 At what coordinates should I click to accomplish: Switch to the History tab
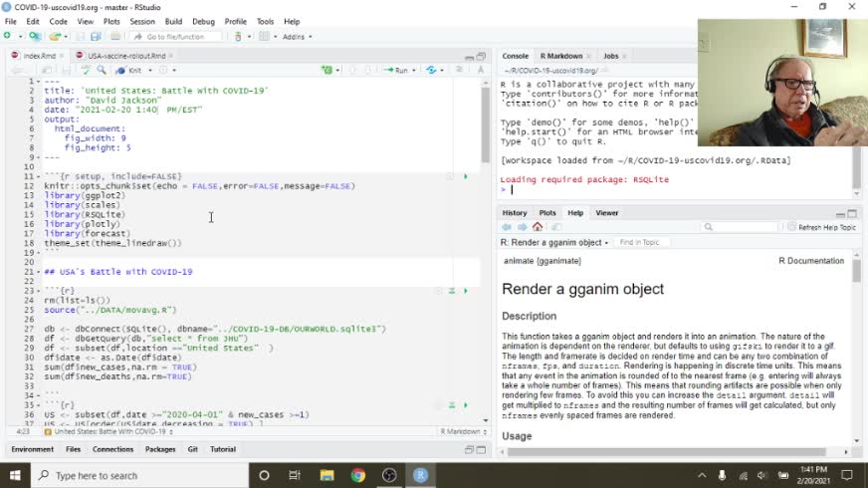(x=515, y=213)
